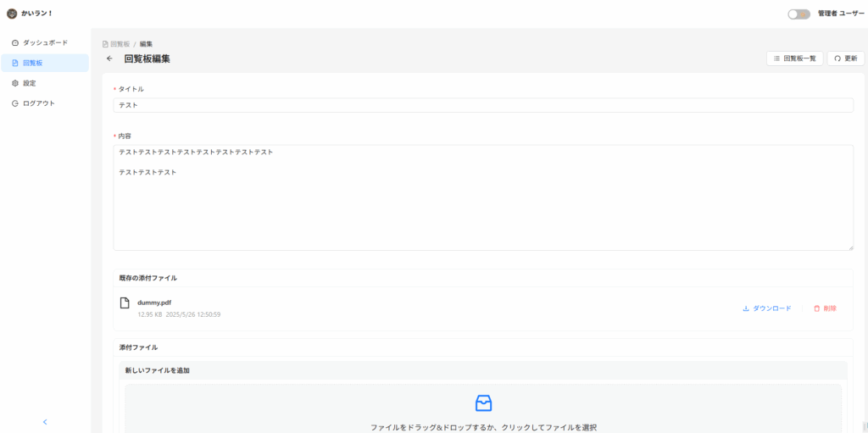
Task: Click the 2025/5/26 12:50:59 timestamp
Action: (193, 314)
